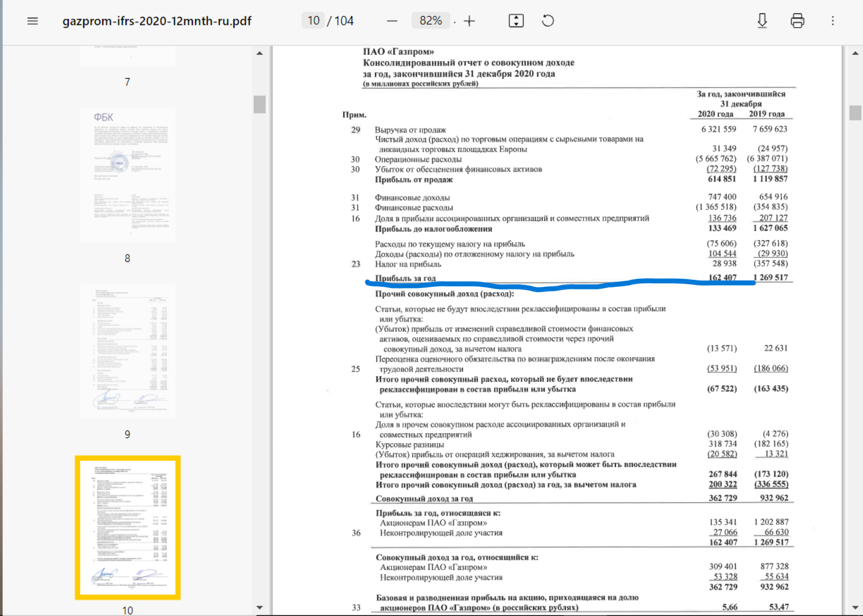Click the fit to page icon
The width and height of the screenshot is (863, 616).
point(516,21)
